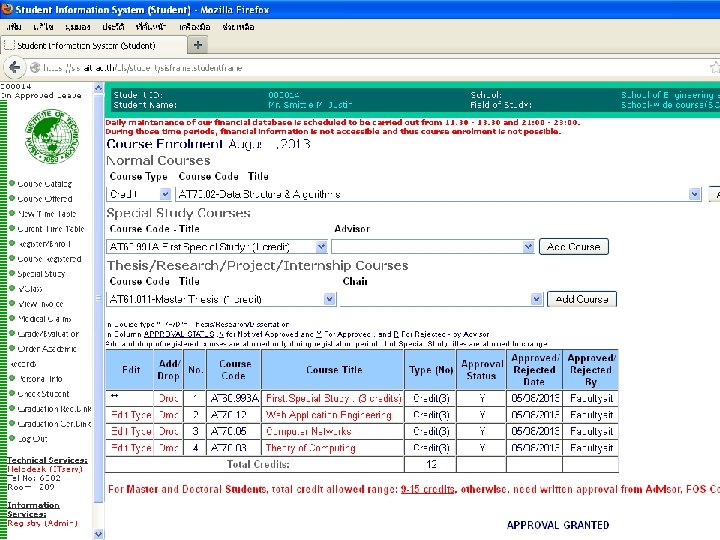This screenshot has height=540, width=720.
Task: Open the AT61.011 Master Thesis course dropdown
Action: pos(221,299)
